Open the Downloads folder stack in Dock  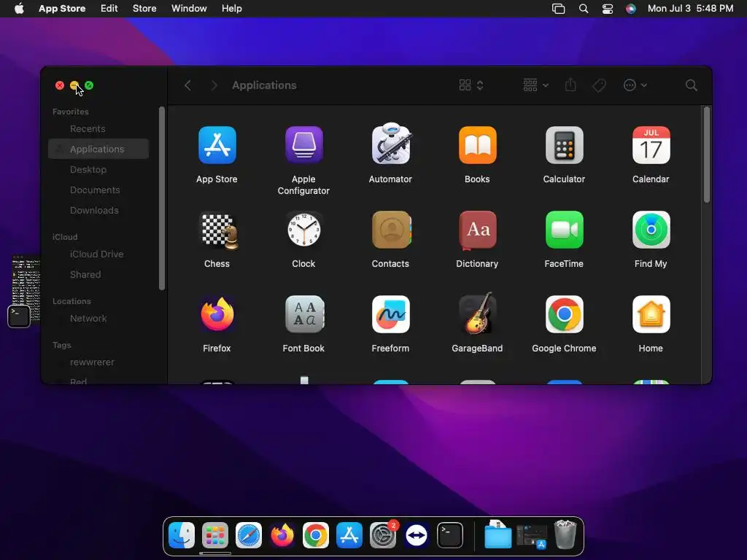point(498,534)
